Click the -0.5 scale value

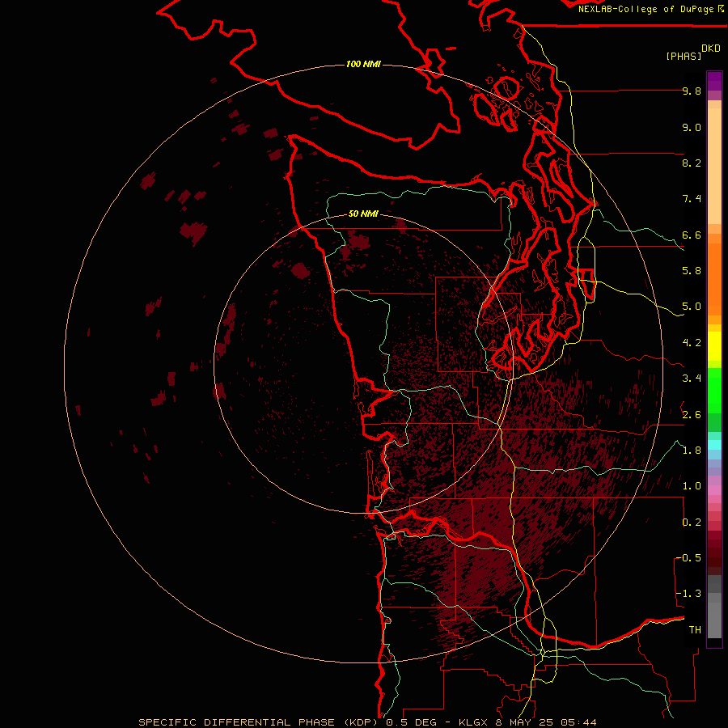click(x=688, y=558)
